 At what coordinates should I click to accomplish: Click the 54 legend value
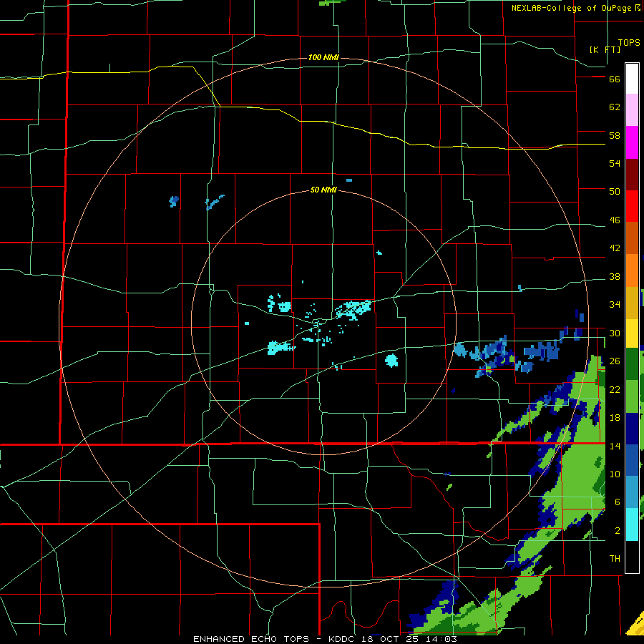coord(615,163)
